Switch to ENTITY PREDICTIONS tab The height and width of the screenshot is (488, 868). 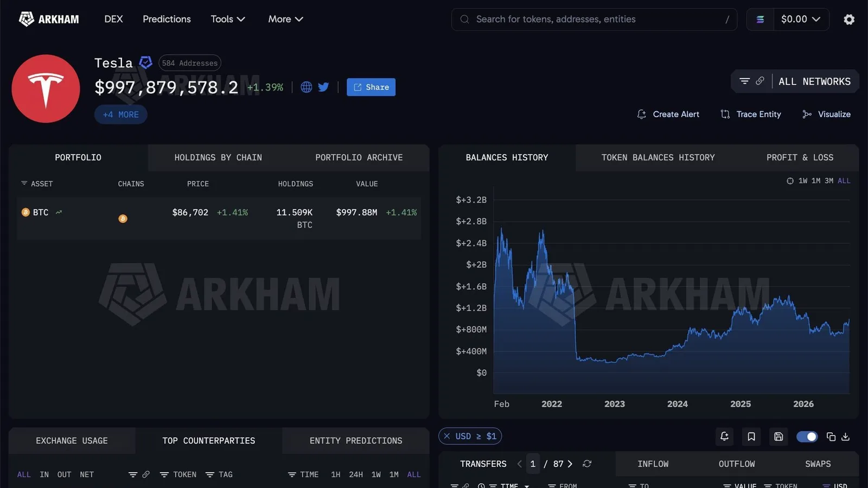tap(356, 441)
